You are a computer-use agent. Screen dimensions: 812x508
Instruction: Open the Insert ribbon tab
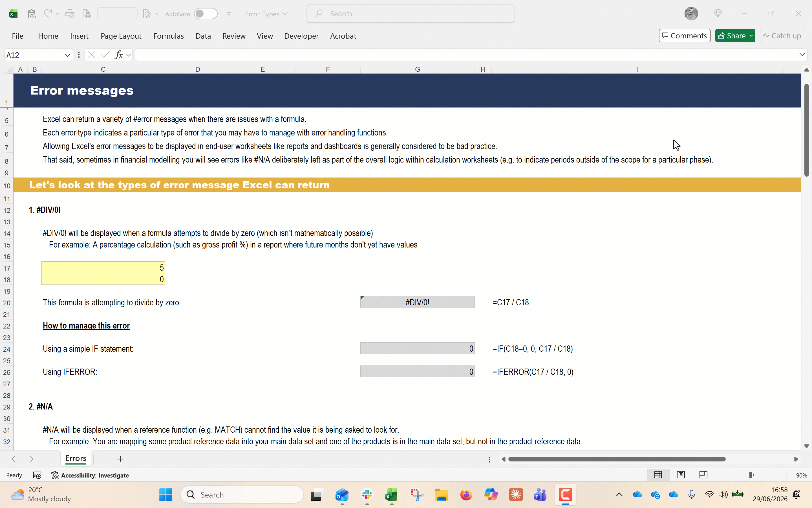(79, 36)
